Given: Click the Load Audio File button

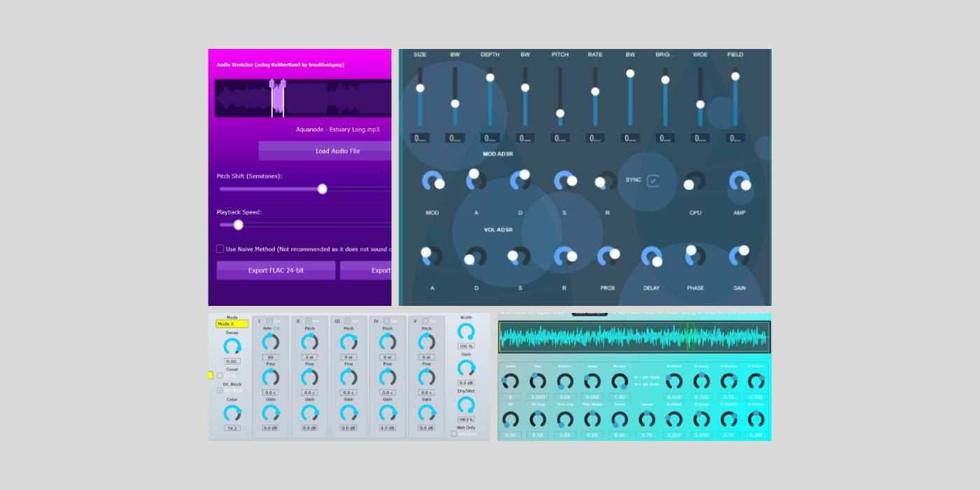Looking at the screenshot, I should coord(325,150).
